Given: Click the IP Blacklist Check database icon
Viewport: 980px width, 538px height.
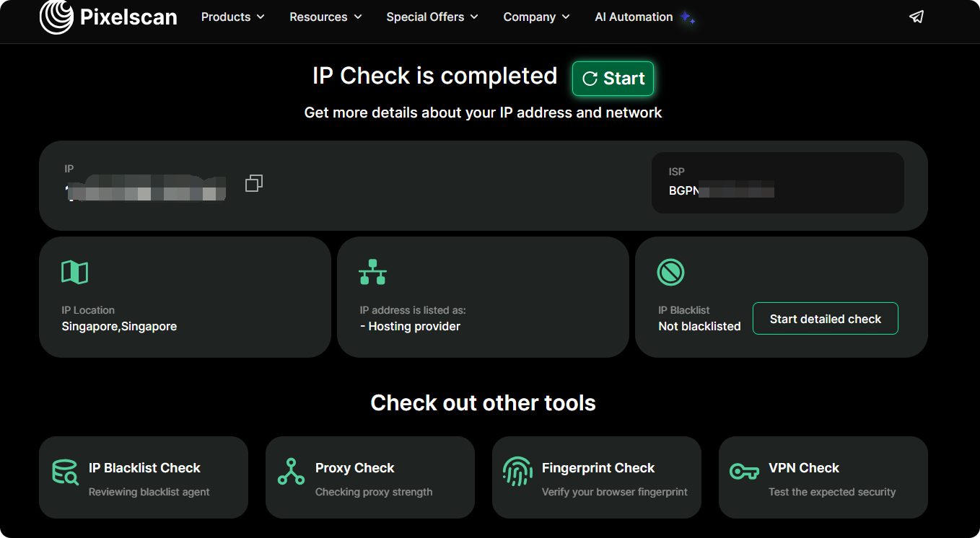Looking at the screenshot, I should pyautogui.click(x=65, y=472).
